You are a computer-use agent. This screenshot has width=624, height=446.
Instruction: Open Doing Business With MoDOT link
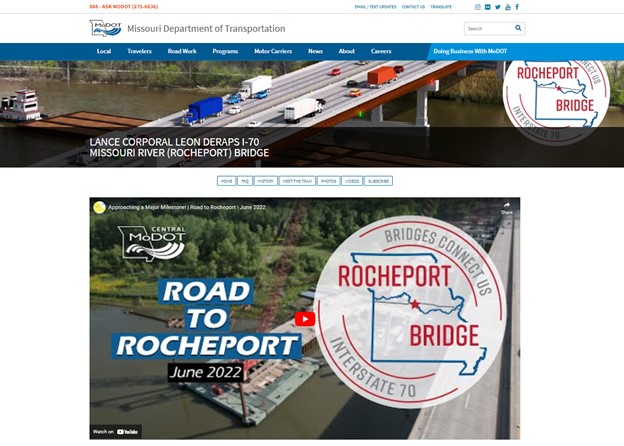(x=470, y=51)
